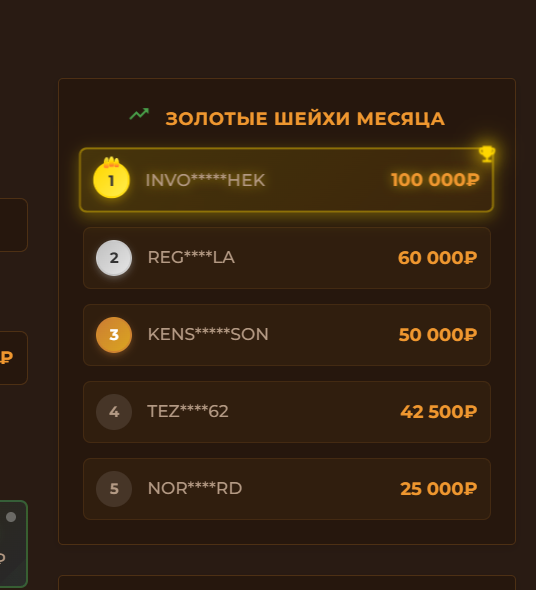Click the ЗОЛОТЫЕ ШЕЙХИ МЕСЯЦА heading
This screenshot has height=590, width=536.
click(305, 119)
